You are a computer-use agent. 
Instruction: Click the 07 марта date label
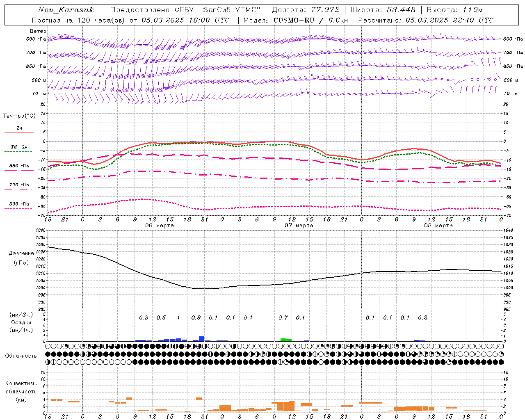(x=299, y=226)
